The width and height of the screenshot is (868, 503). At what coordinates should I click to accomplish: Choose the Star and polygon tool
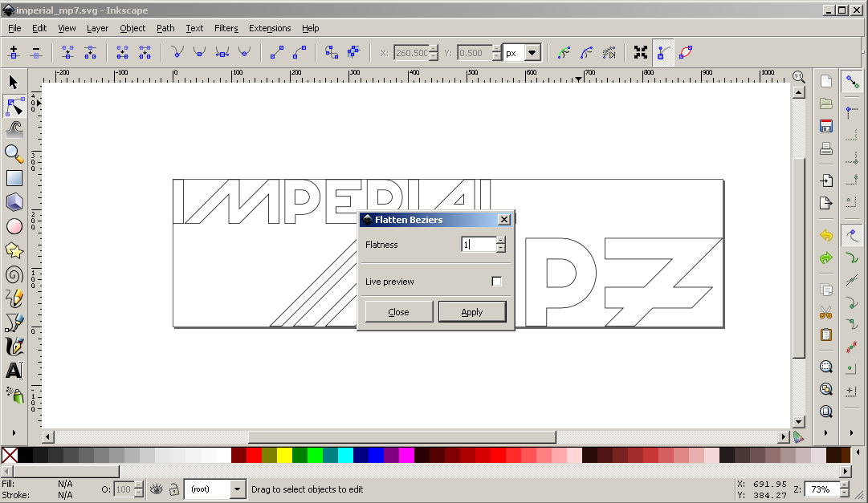pos(14,250)
